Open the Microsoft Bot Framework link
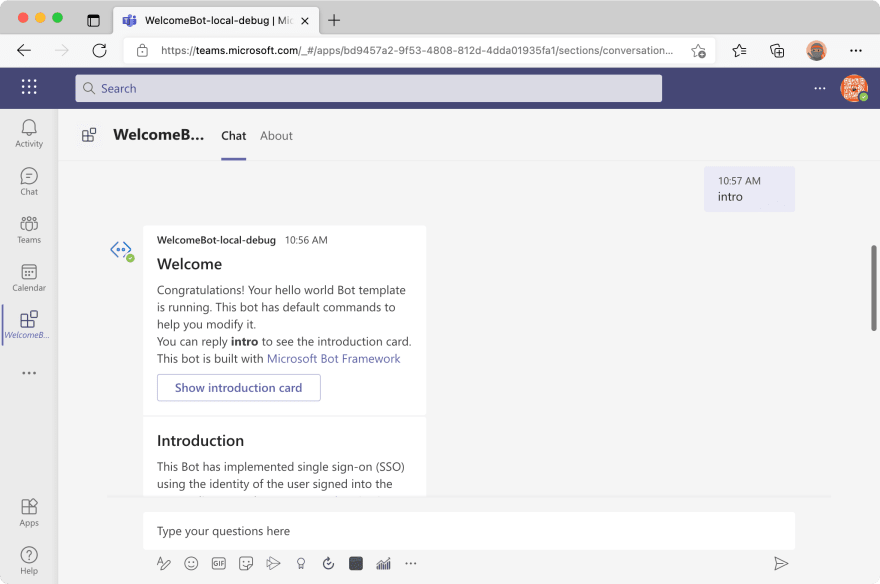 click(333, 358)
